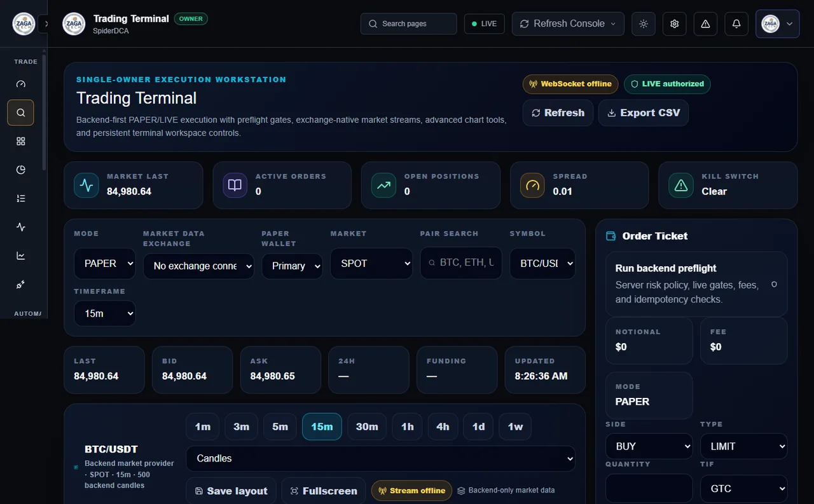Open the Mode dropdown showing PAPER
This screenshot has height=504, width=814.
pyautogui.click(x=105, y=264)
